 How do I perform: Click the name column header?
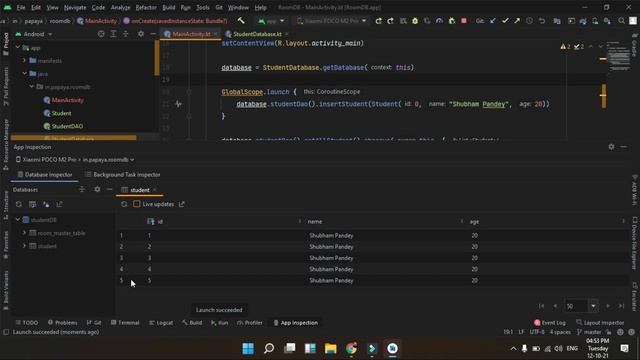point(384,222)
